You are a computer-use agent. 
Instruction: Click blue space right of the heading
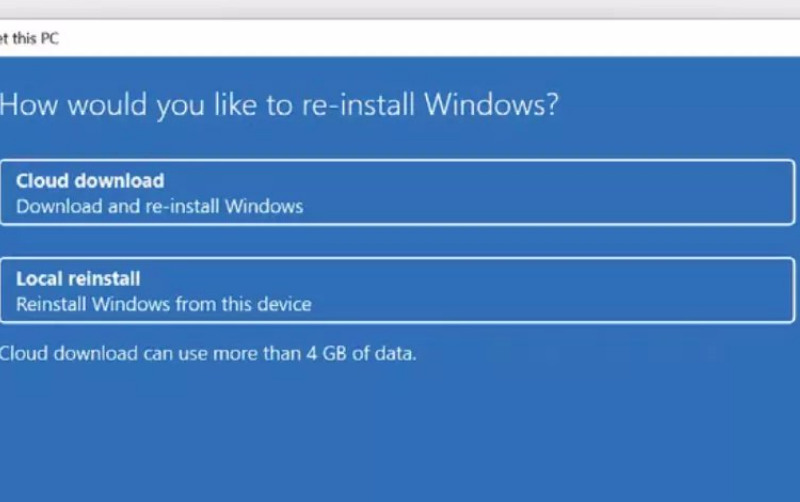pyautogui.click(x=680, y=106)
